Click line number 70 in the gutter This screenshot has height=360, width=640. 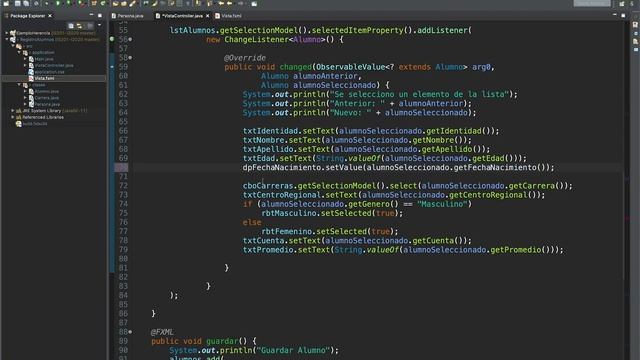[122, 167]
